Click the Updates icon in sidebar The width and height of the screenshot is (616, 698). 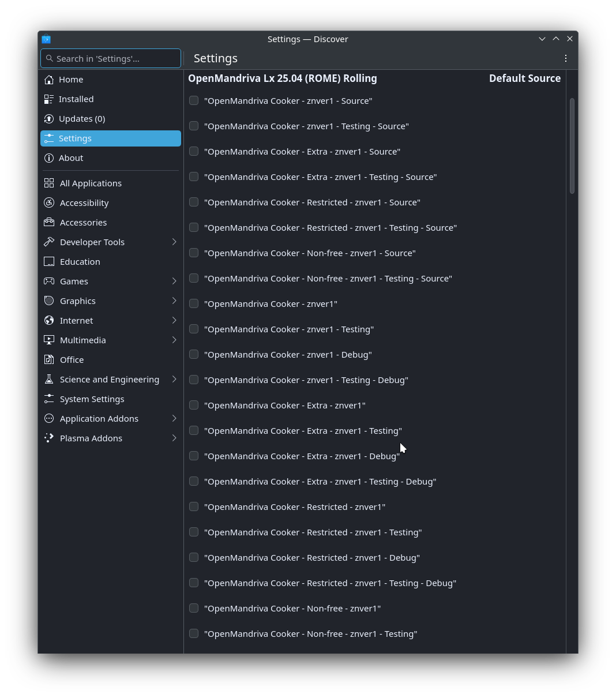pyautogui.click(x=49, y=119)
